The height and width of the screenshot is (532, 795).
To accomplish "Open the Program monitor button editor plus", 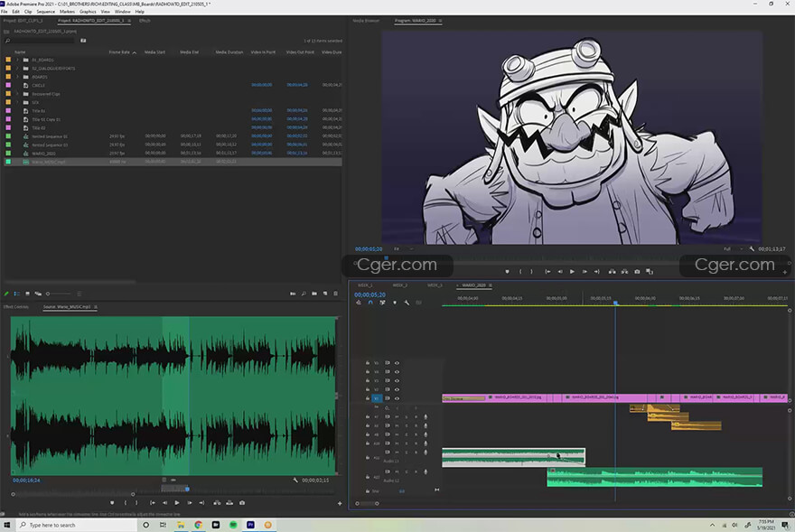I will coord(785,273).
